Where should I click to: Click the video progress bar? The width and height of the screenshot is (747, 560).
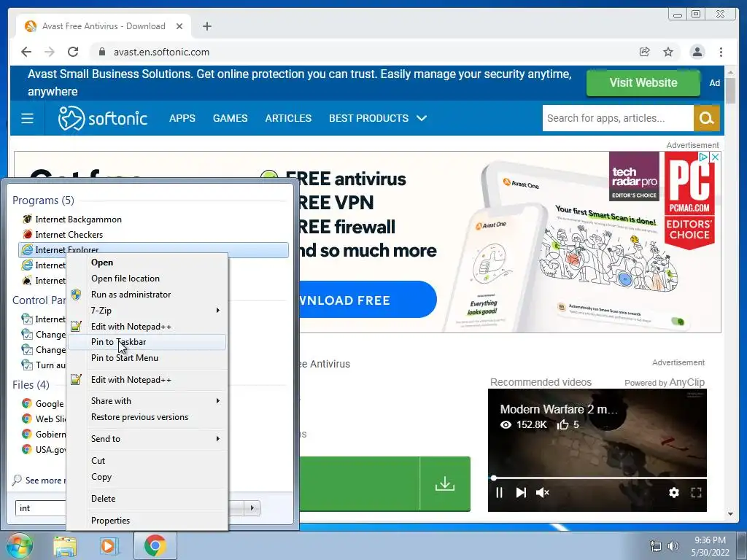click(598, 478)
